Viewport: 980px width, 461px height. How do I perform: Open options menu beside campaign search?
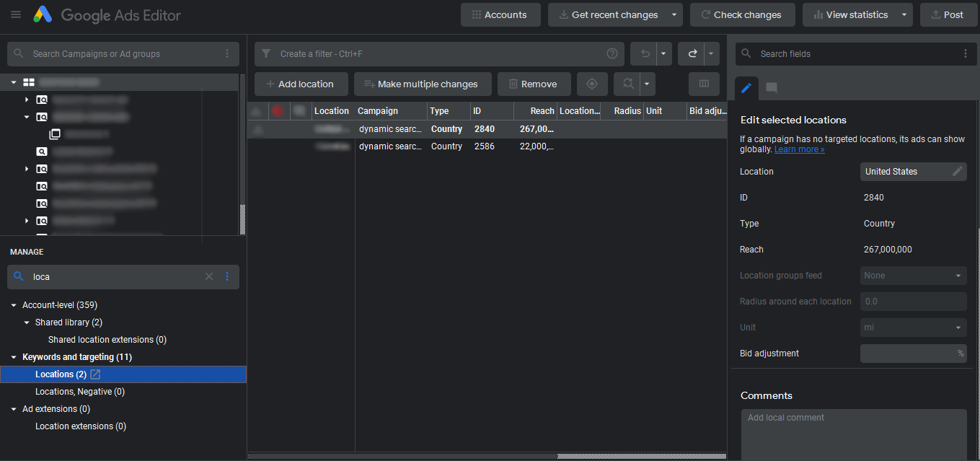click(x=227, y=53)
